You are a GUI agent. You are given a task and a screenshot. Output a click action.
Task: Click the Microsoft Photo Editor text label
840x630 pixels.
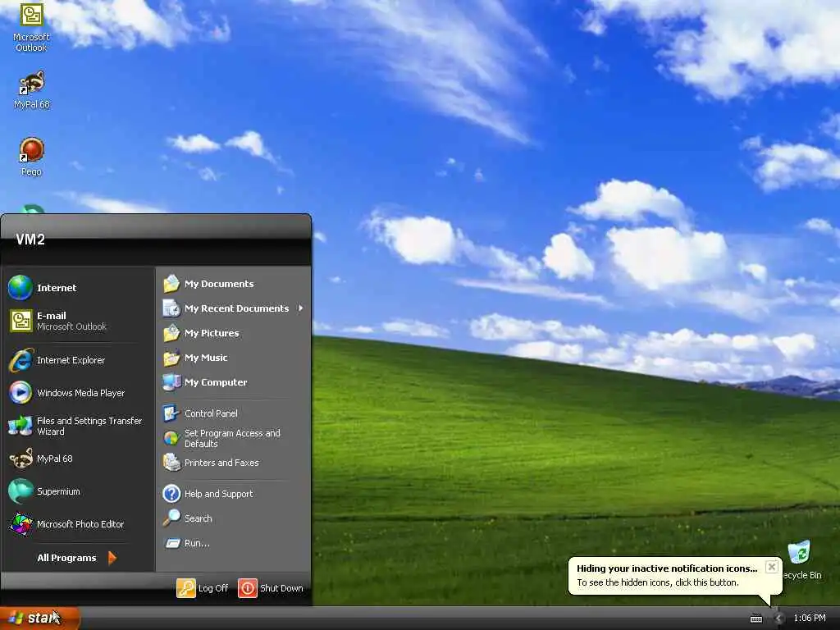(x=80, y=524)
